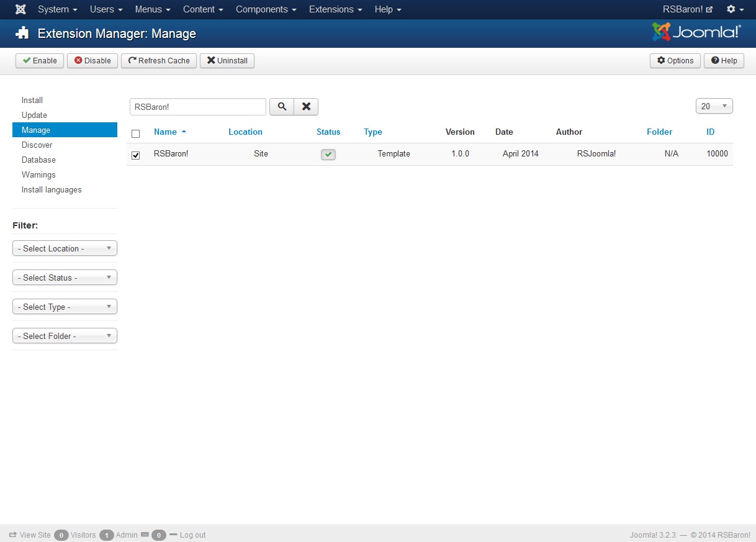The width and height of the screenshot is (756, 542).
Task: Click the messages envelope icon in the footer
Action: [x=145, y=535]
